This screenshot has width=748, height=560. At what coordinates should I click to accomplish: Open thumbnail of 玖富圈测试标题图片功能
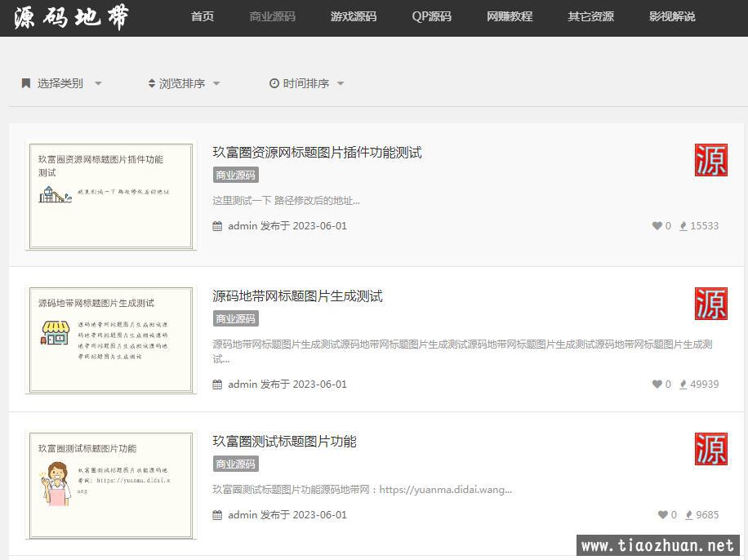pos(111,486)
